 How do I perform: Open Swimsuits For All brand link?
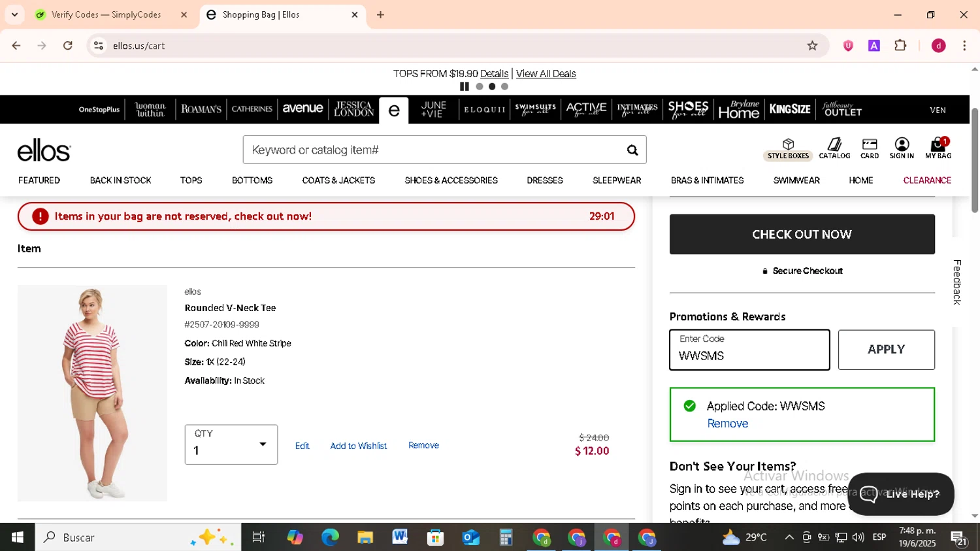pyautogui.click(x=535, y=109)
